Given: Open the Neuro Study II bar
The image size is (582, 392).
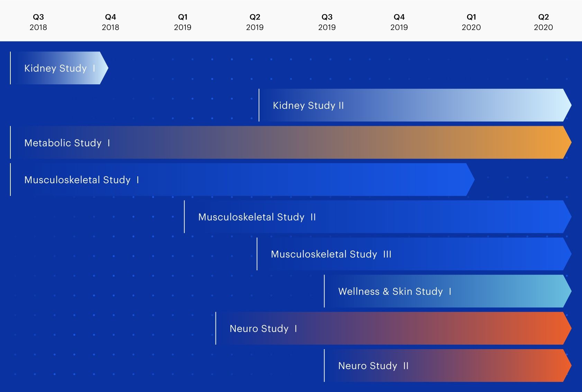Looking at the screenshot, I should click(448, 366).
